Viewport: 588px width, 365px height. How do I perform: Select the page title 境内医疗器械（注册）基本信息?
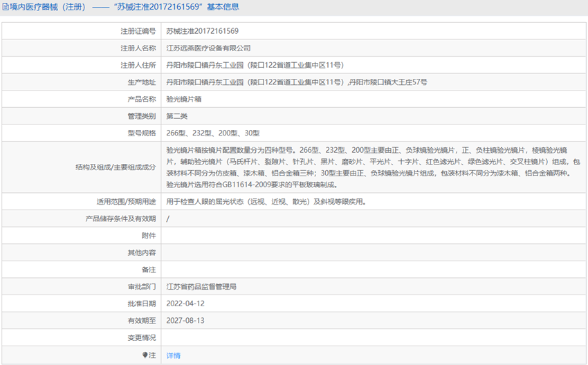coord(124,7)
